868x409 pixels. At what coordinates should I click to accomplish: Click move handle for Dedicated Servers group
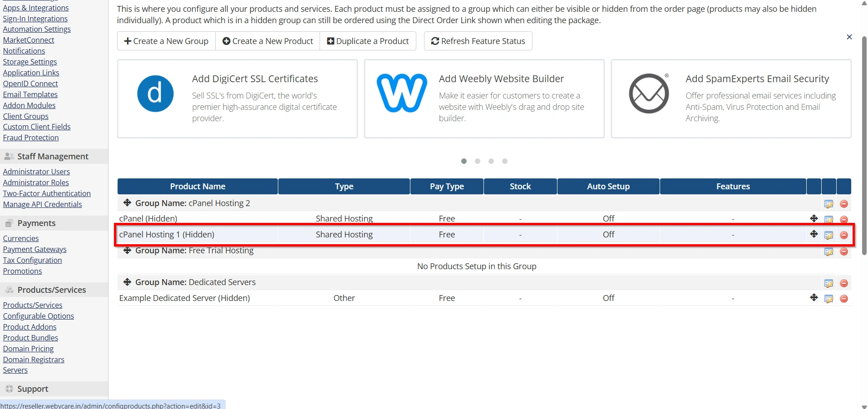click(127, 282)
